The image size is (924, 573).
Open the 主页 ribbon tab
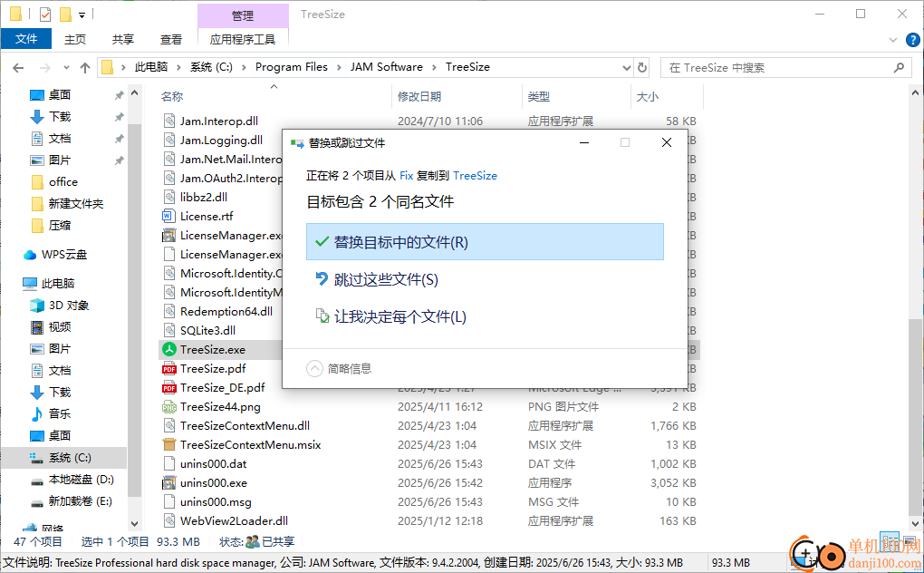pyautogui.click(x=75, y=39)
